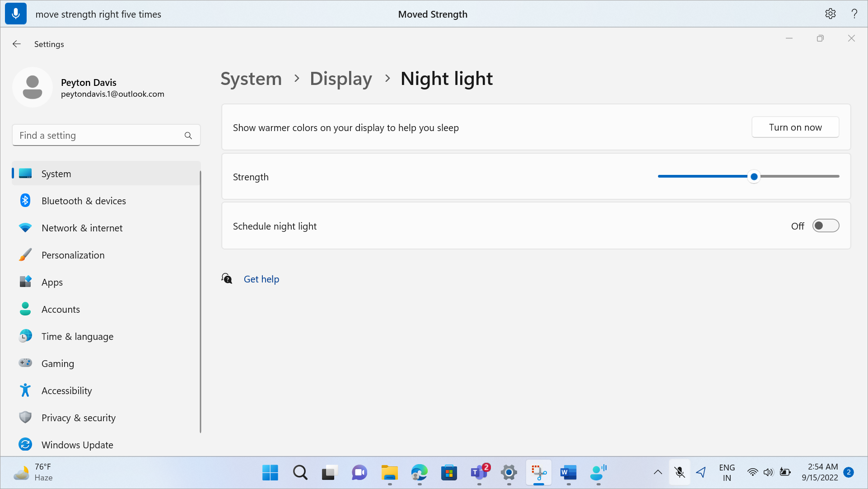The height and width of the screenshot is (489, 868).
Task: Open Privacy & security settings
Action: coord(78,418)
